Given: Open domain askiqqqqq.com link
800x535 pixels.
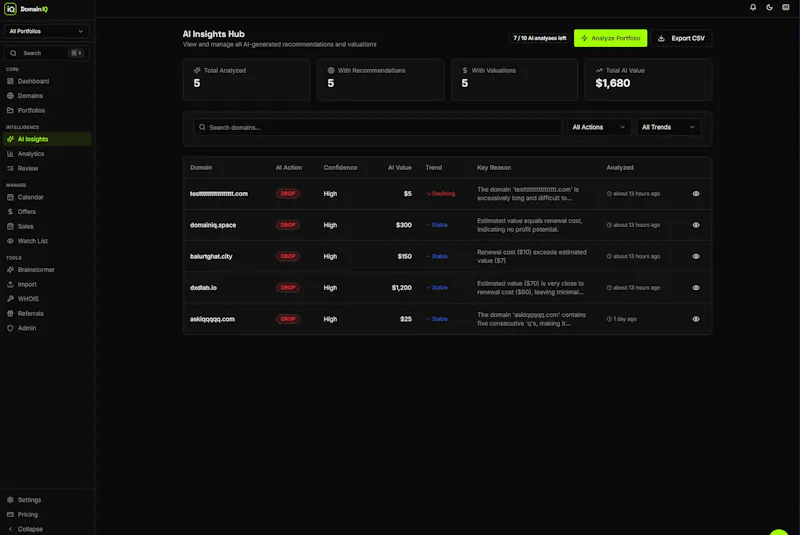Looking at the screenshot, I should point(212,319).
